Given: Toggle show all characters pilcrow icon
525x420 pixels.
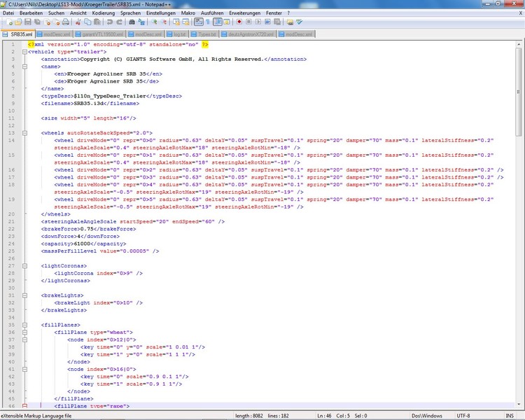Looking at the screenshot, I should (x=208, y=22).
